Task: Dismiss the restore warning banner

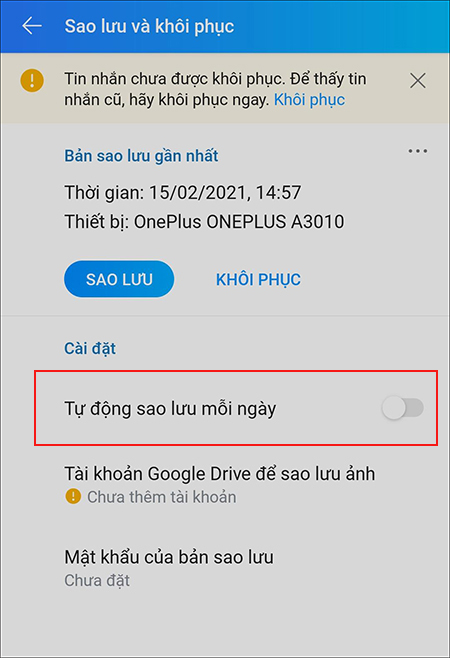Action: click(417, 80)
